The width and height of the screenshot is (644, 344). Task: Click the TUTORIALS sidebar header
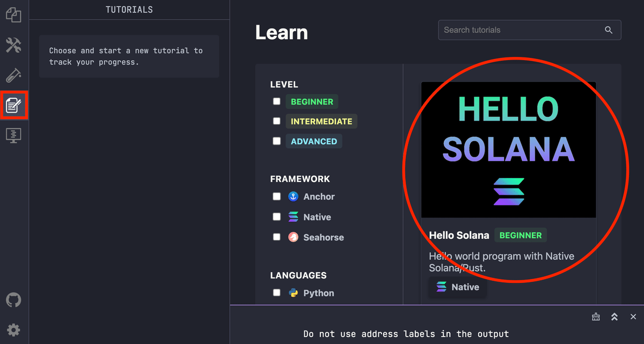click(129, 10)
